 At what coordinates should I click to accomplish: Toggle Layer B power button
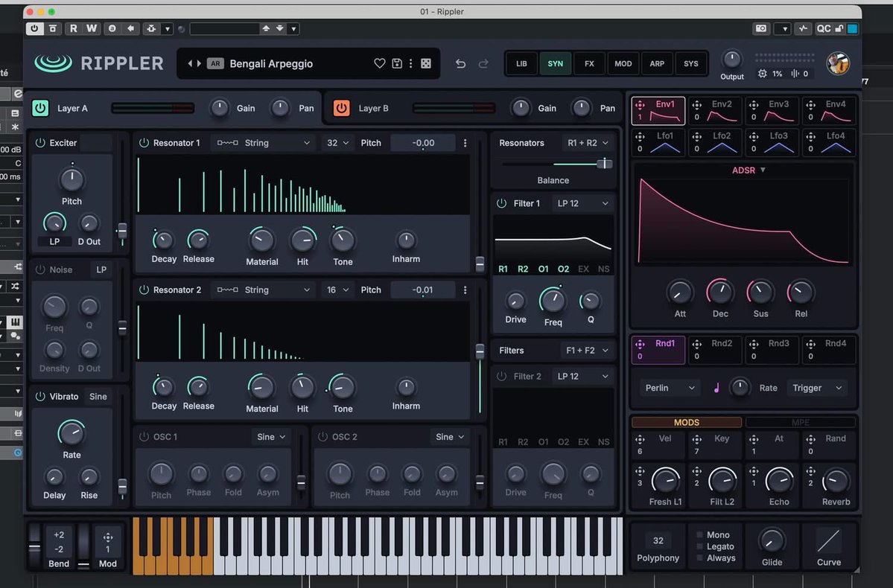pos(341,108)
